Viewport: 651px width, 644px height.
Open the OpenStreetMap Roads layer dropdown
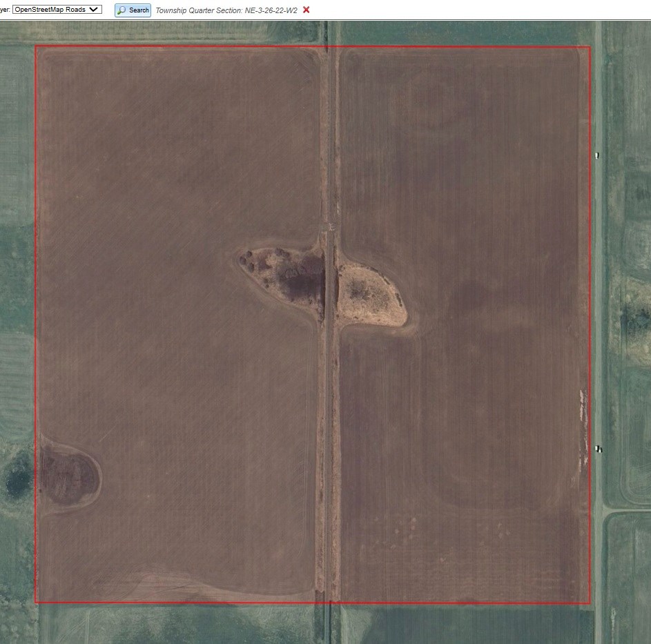pyautogui.click(x=57, y=10)
